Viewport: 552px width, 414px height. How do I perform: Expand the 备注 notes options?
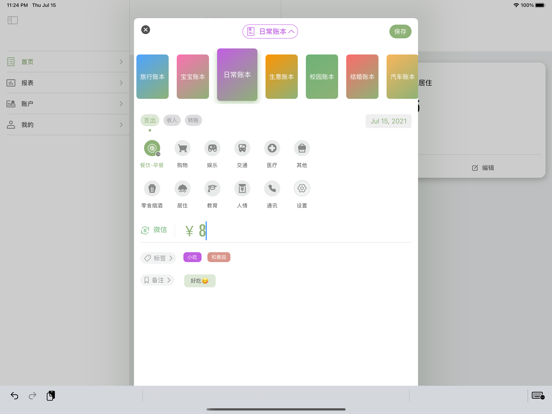(157, 280)
